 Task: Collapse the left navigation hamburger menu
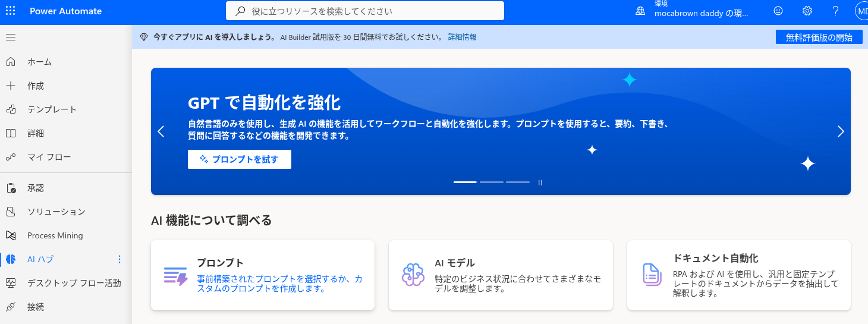coord(11,37)
